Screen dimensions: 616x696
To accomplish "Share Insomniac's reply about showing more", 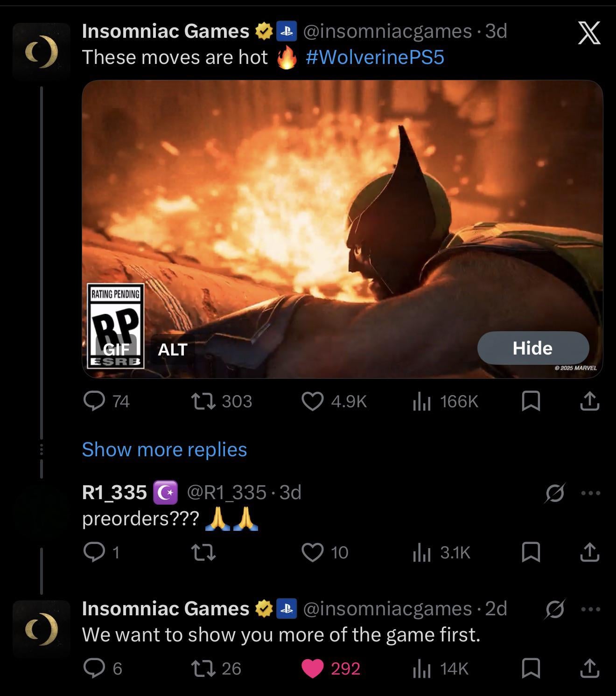I will click(x=589, y=668).
